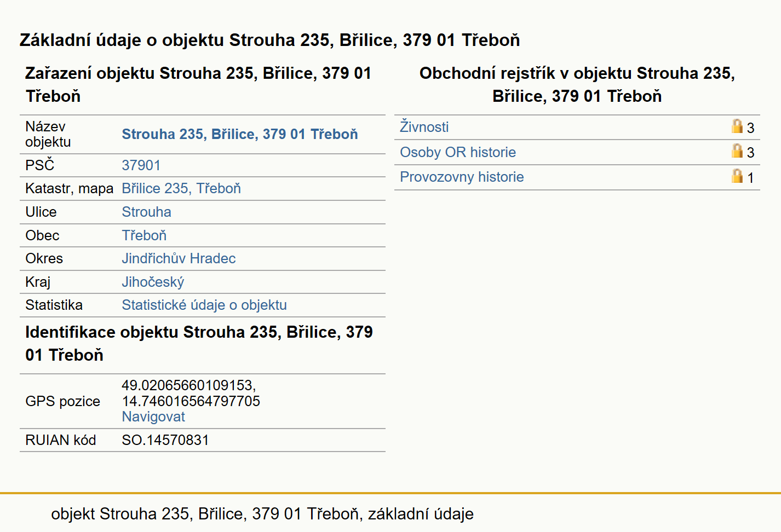Open the Jindřichův Hradec district link
781x532 pixels.
tap(179, 258)
